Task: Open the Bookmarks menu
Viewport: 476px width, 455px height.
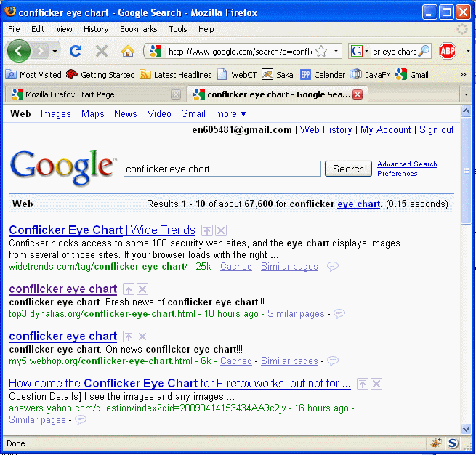Action: (x=138, y=29)
